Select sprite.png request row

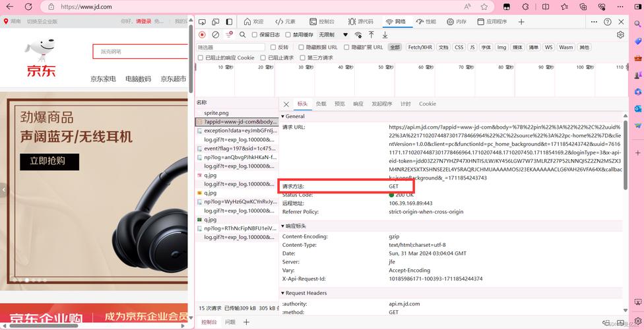click(237, 113)
